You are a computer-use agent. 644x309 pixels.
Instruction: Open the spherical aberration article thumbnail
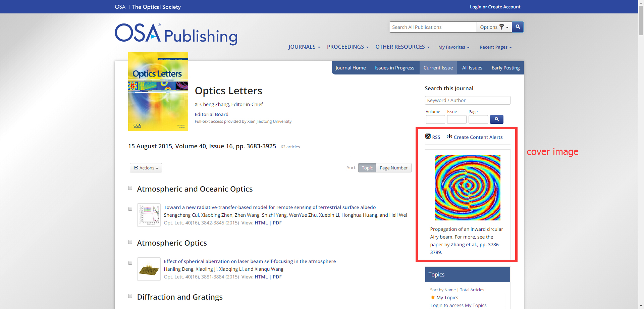tap(149, 269)
